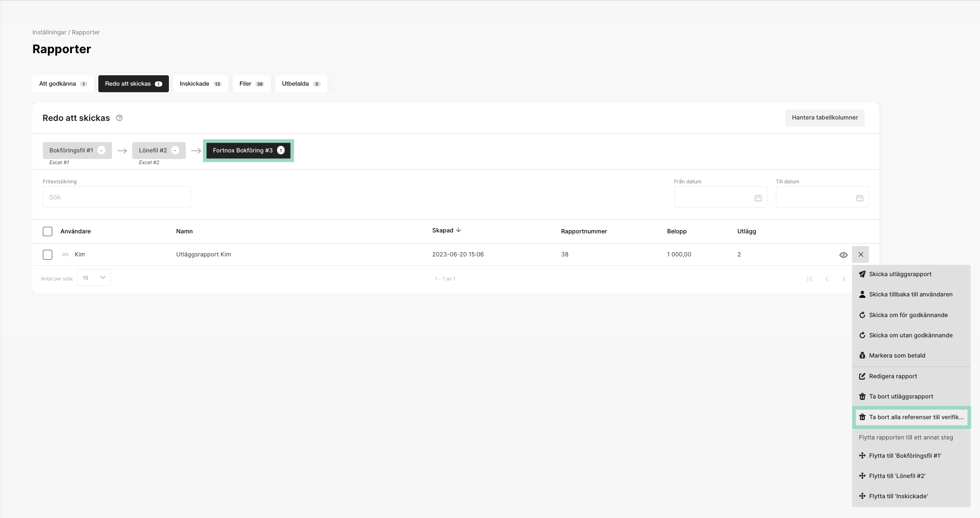Select the Bokföringsfil #1 step
Image resolution: width=980 pixels, height=518 pixels.
coord(77,151)
